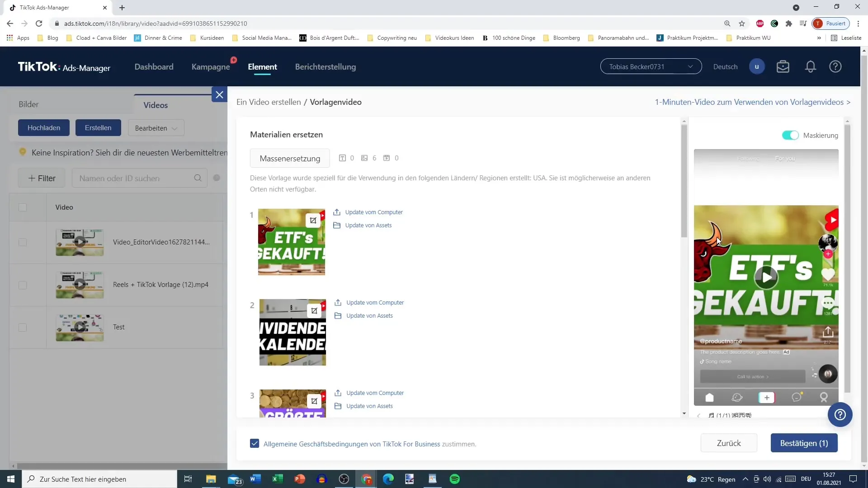
Task: Click the Zurück button
Action: pyautogui.click(x=729, y=443)
